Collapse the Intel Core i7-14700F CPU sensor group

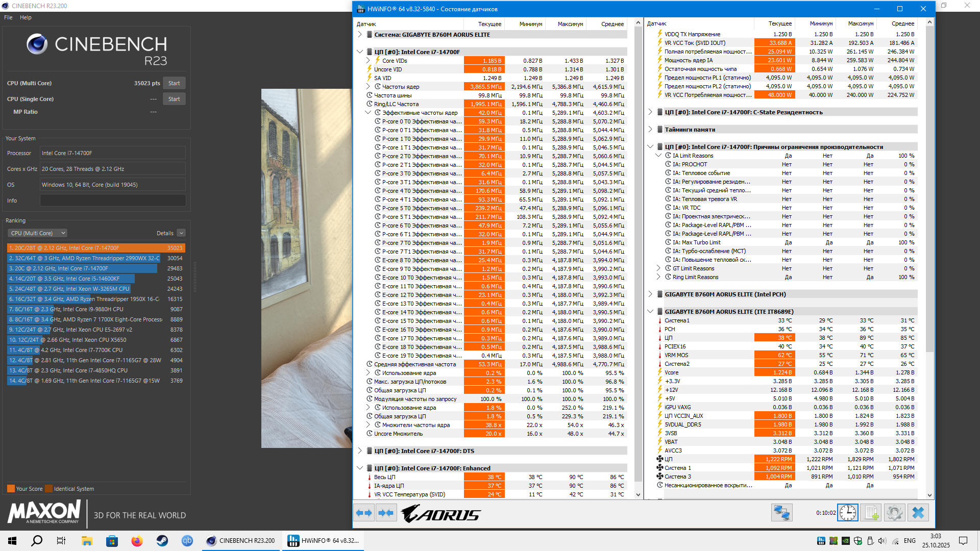pyautogui.click(x=360, y=52)
